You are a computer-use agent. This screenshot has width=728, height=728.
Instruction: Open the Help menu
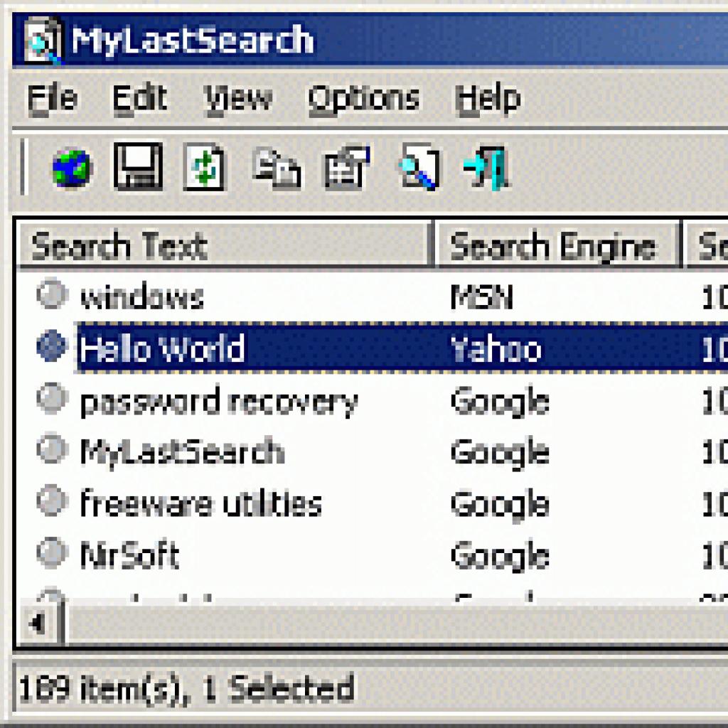click(488, 99)
